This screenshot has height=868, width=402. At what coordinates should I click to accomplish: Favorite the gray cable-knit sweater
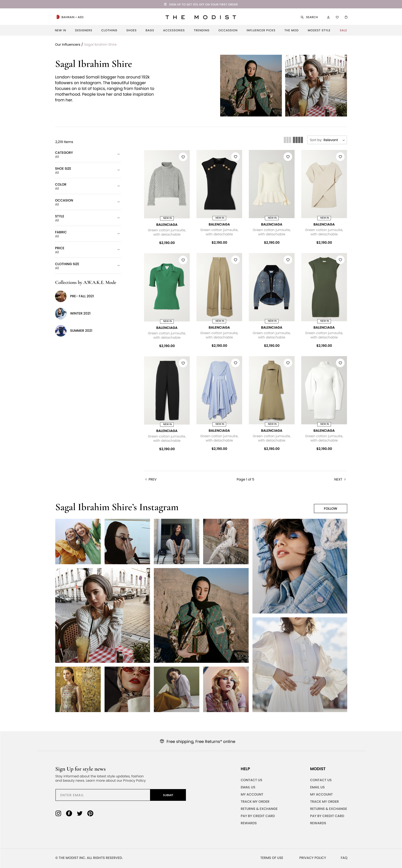click(x=183, y=157)
